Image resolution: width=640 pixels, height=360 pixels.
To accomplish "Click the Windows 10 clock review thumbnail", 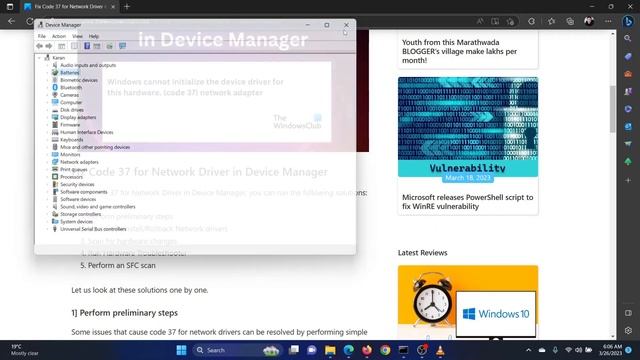I will coord(468,302).
